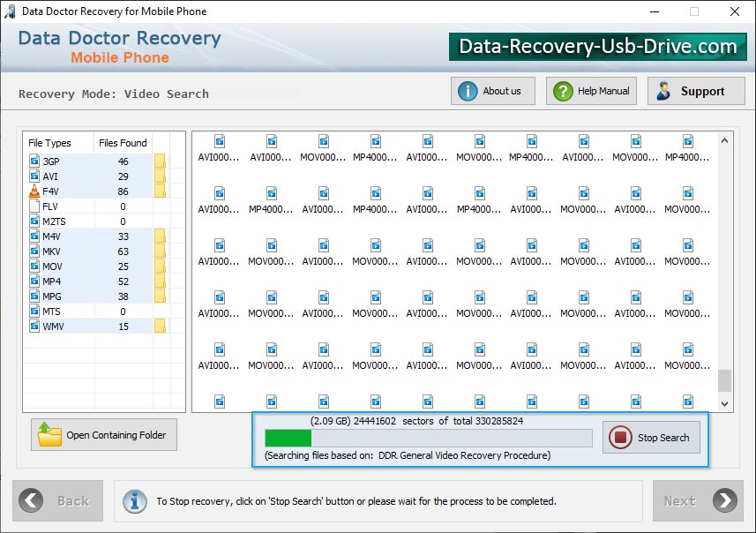The height and width of the screenshot is (533, 756).
Task: Click the Support person icon
Action: coord(664,90)
